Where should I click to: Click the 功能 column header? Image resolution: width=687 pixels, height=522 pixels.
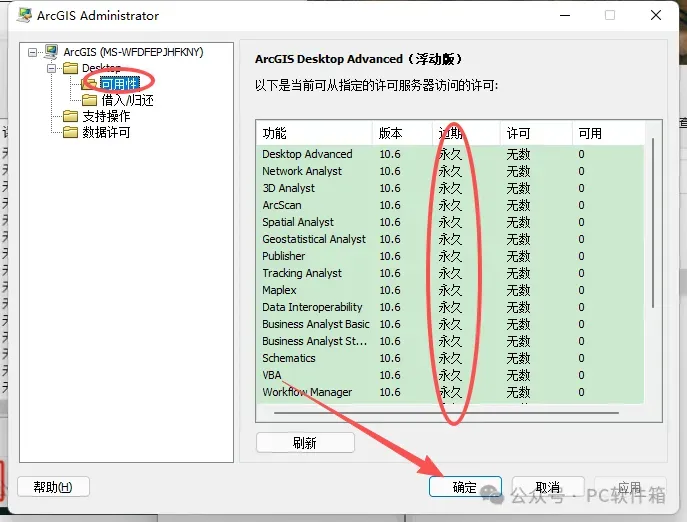coord(314,133)
